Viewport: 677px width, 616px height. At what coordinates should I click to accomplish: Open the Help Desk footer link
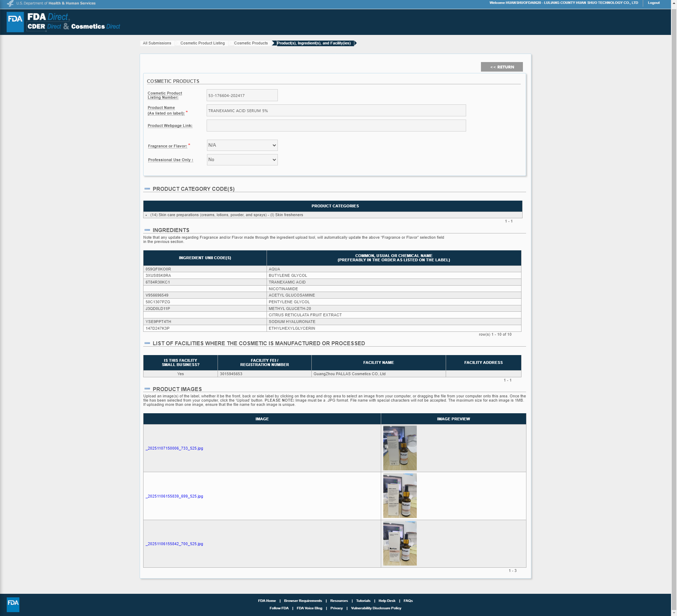point(387,600)
